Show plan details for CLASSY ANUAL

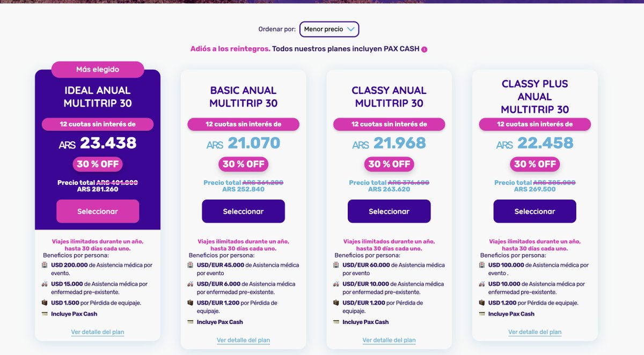(389, 340)
